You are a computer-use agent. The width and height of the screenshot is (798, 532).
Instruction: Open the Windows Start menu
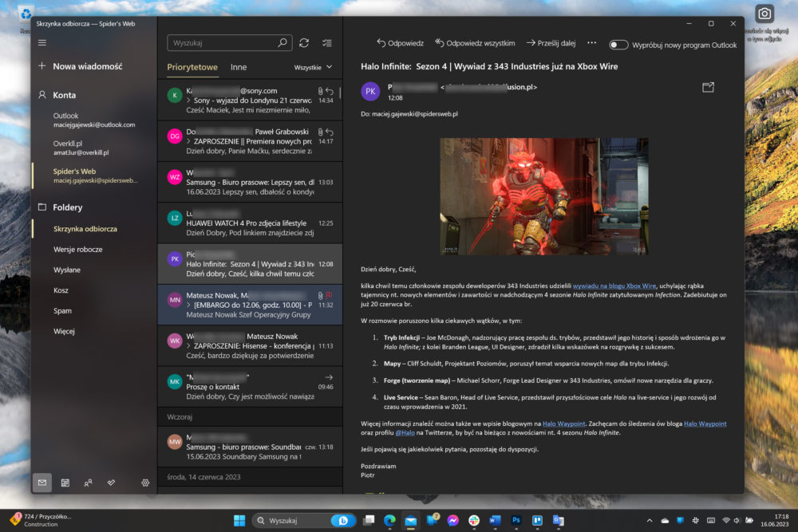[x=239, y=520]
